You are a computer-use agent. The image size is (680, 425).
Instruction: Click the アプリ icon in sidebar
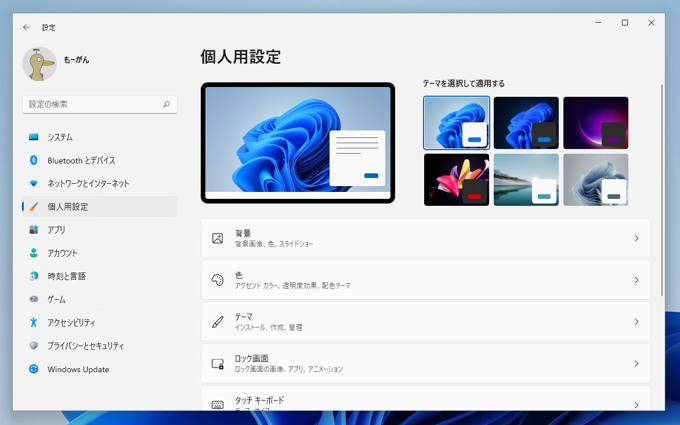[33, 229]
